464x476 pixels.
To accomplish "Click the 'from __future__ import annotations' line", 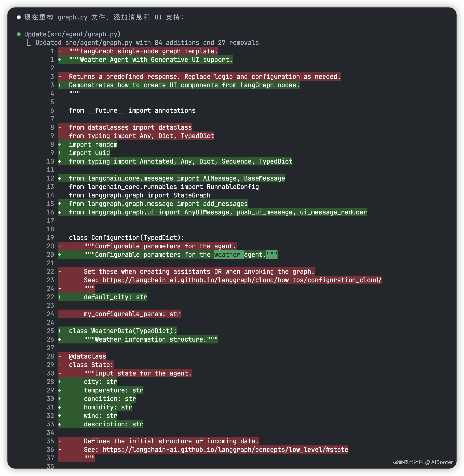I will coord(132,111).
